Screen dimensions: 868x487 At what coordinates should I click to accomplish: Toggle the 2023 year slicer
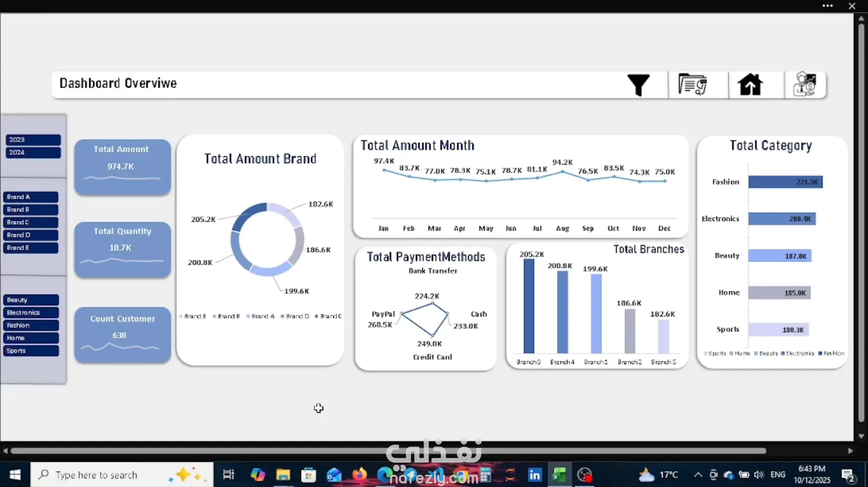point(33,140)
